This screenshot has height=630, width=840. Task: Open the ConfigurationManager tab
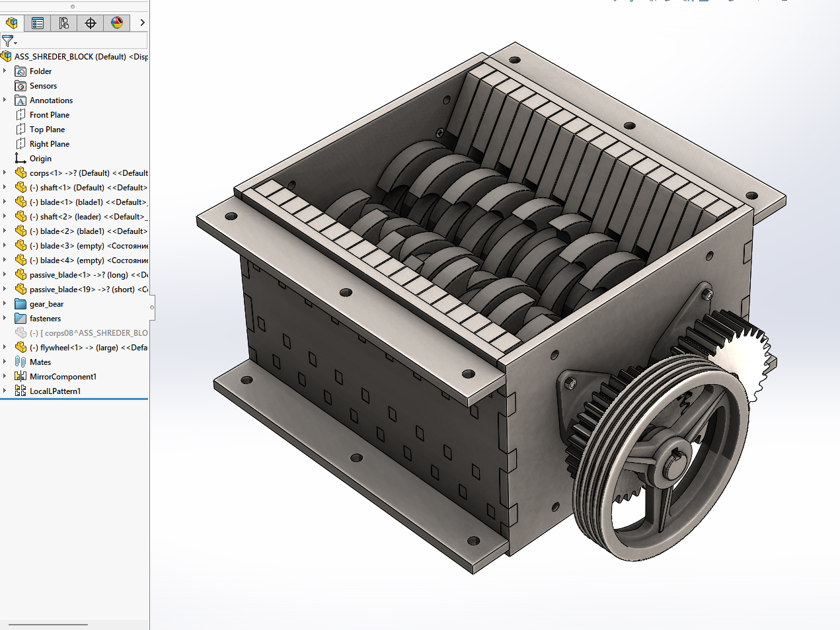tap(64, 23)
